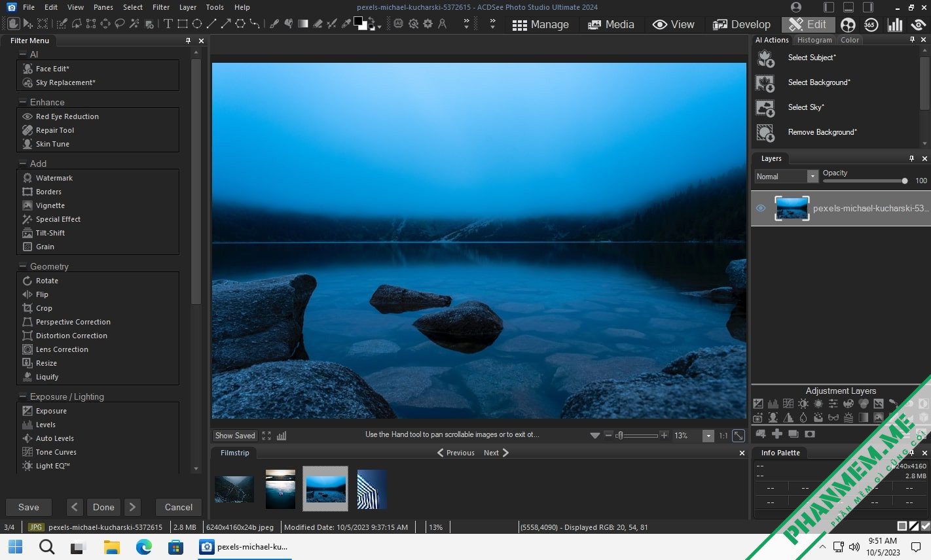Viewport: 931px width, 560px height.
Task: Select the Hand tool in the toolbar
Action: pyautogui.click(x=12, y=24)
